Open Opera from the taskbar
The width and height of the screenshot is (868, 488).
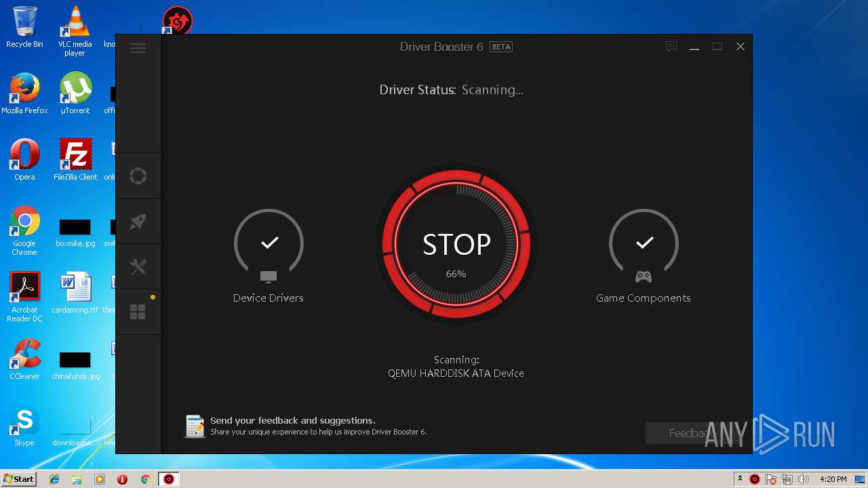(122, 479)
